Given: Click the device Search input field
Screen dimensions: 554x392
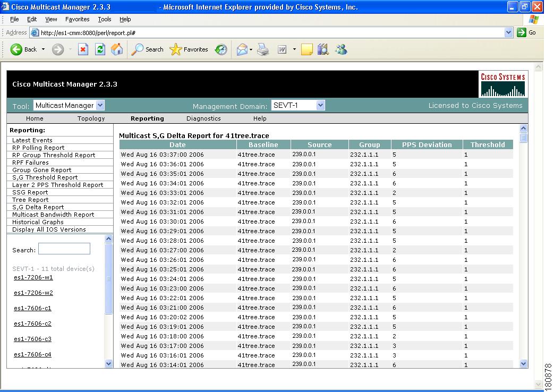Looking at the screenshot, I should (x=64, y=249).
